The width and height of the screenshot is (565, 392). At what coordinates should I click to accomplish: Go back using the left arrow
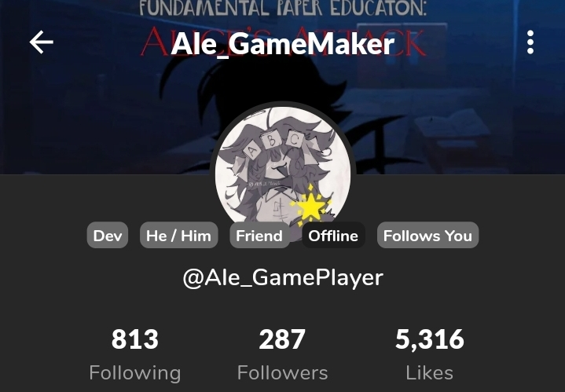pyautogui.click(x=42, y=42)
